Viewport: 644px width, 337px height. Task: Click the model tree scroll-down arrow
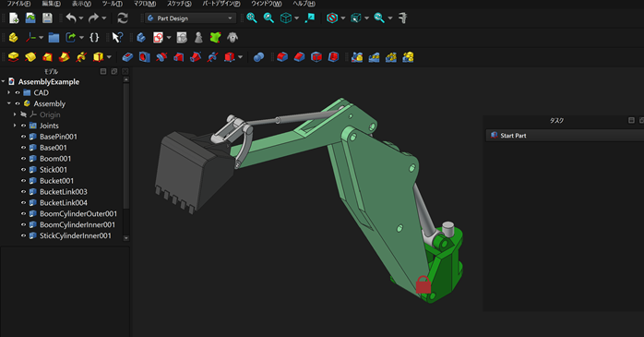click(126, 238)
